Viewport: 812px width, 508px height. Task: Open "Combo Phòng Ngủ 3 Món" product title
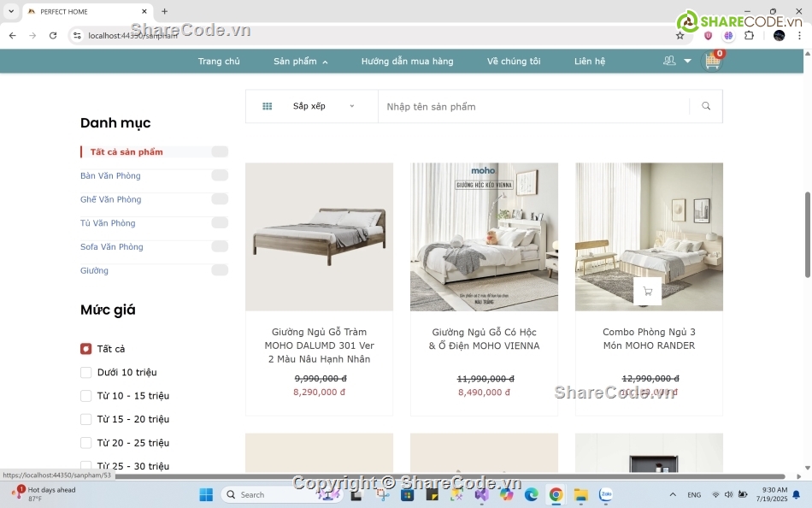pos(649,339)
